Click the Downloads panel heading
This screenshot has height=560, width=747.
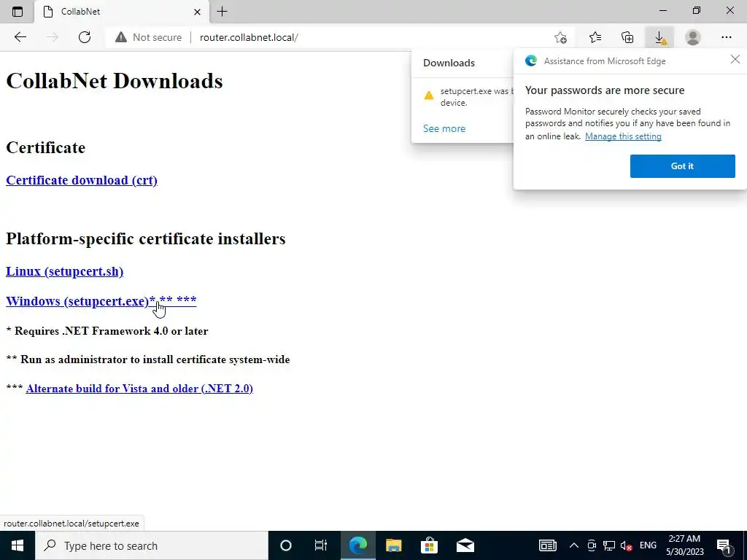pos(449,63)
